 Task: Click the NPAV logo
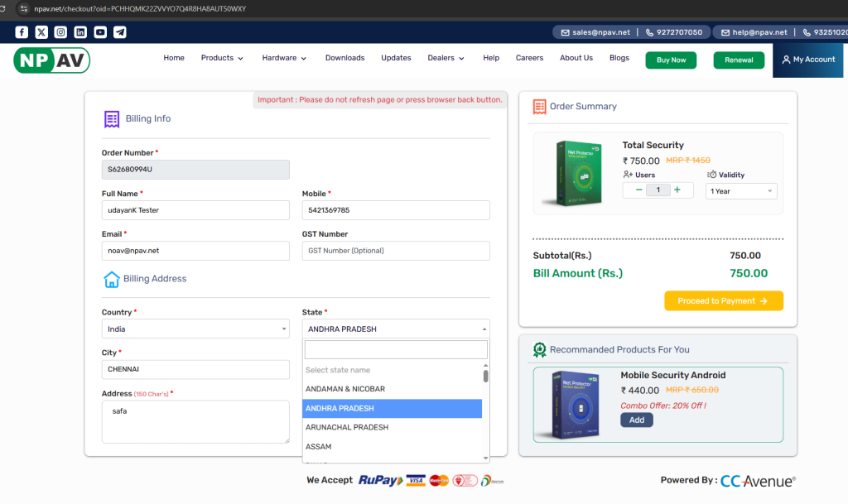(51, 60)
